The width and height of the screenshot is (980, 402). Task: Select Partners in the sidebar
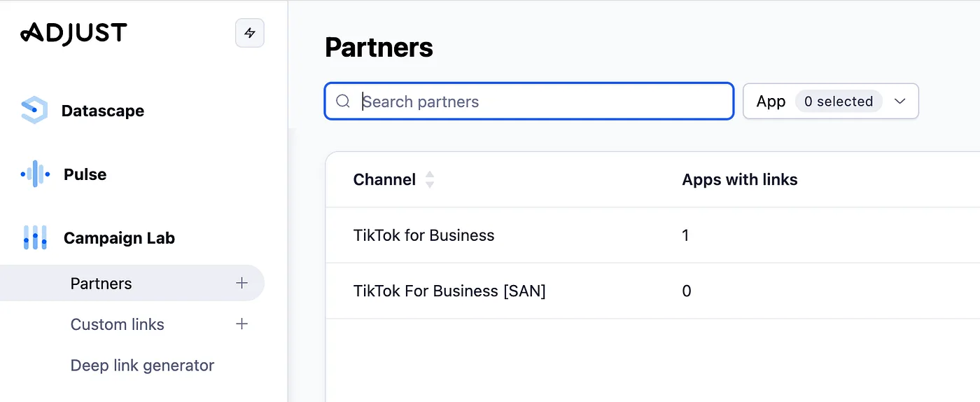click(x=132, y=283)
